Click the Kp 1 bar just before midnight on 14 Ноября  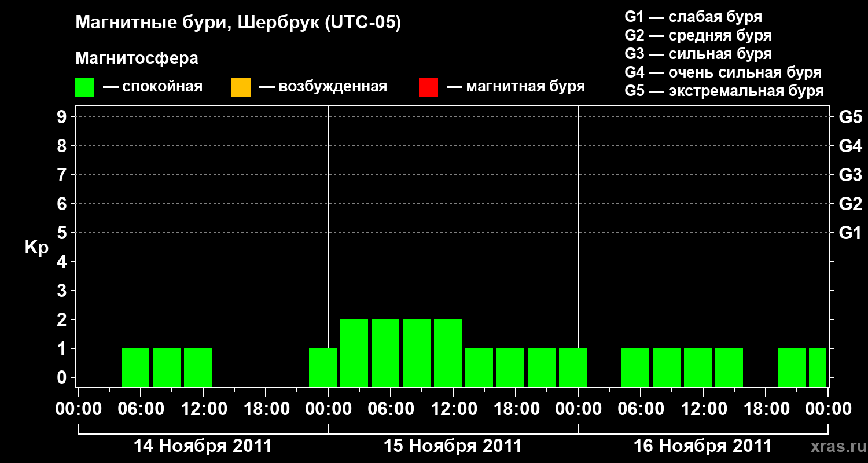tap(323, 367)
